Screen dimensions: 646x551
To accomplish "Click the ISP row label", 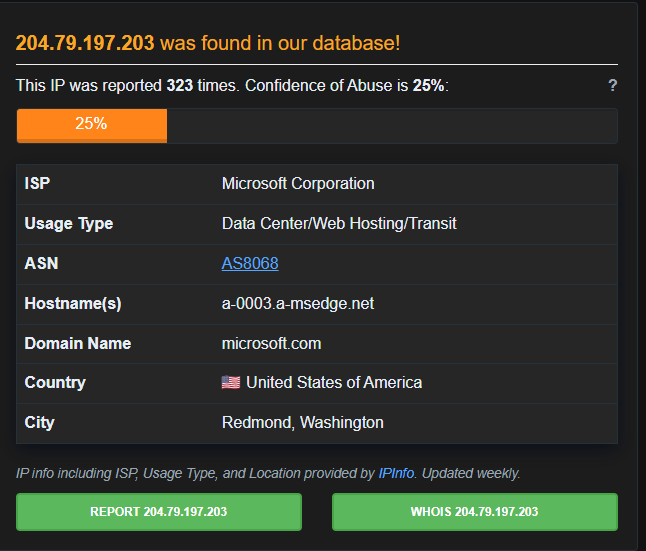I will point(37,183).
